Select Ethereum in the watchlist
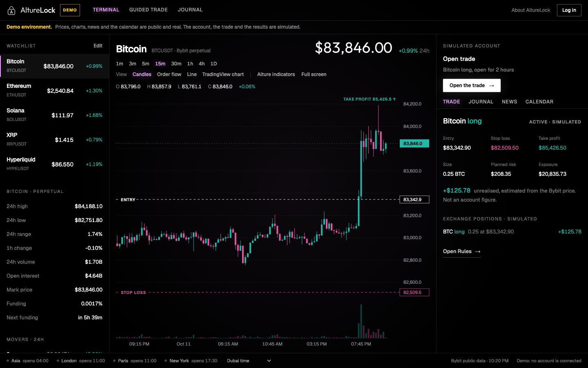Image resolution: width=588 pixels, height=368 pixels. pos(55,90)
